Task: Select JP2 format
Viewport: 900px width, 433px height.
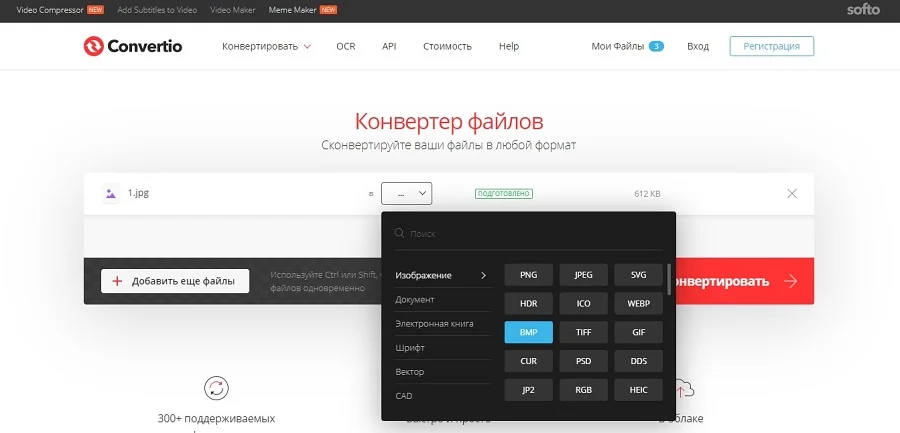Action: pyautogui.click(x=529, y=390)
